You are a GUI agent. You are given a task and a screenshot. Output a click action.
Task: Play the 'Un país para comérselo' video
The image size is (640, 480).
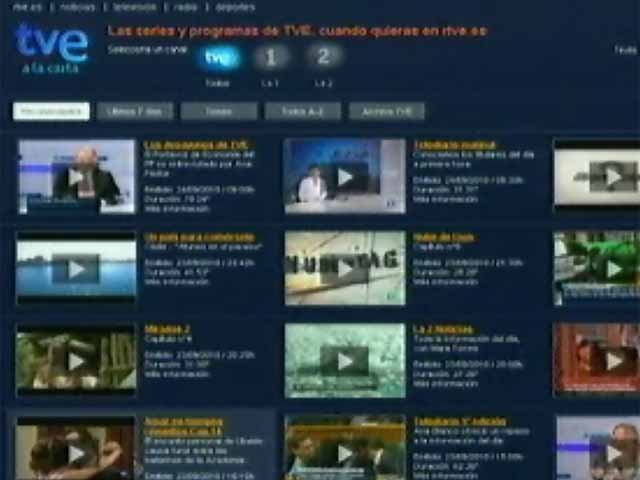pos(76,268)
